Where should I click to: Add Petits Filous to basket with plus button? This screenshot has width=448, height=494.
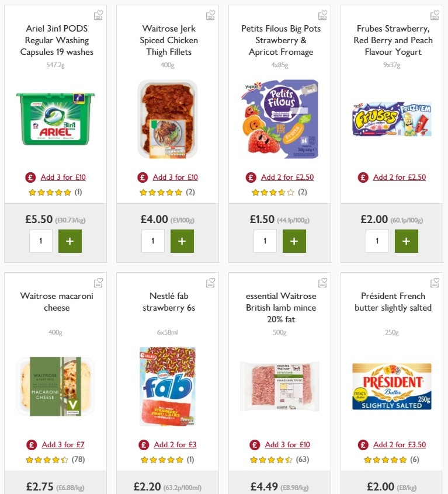point(294,241)
